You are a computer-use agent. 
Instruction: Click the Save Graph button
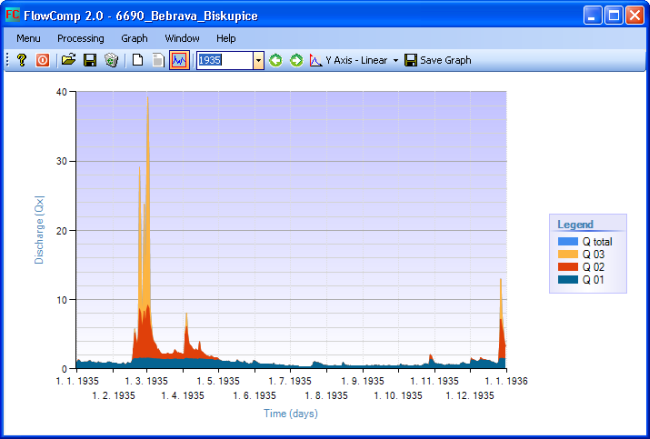tap(438, 61)
